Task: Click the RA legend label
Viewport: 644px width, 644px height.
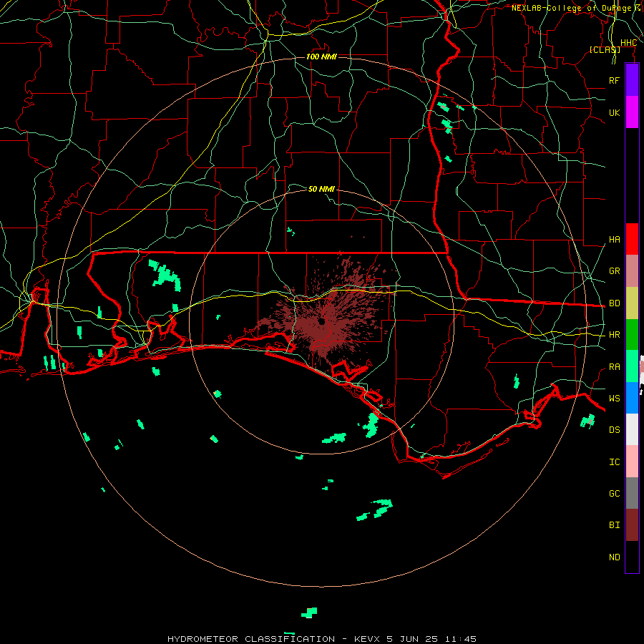Action: click(614, 366)
